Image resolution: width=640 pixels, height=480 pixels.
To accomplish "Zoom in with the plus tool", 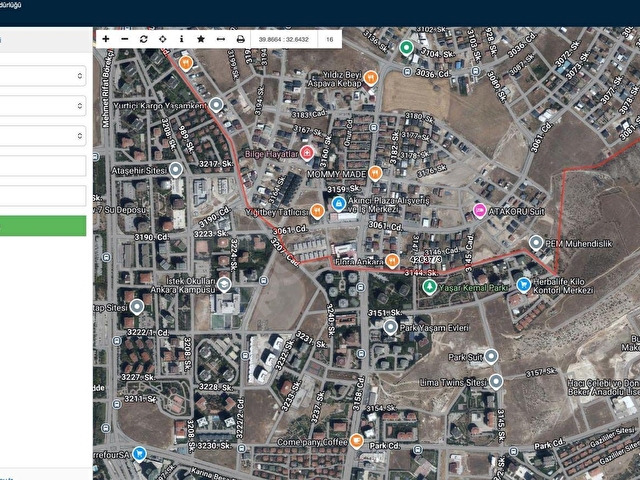I will point(106,39).
